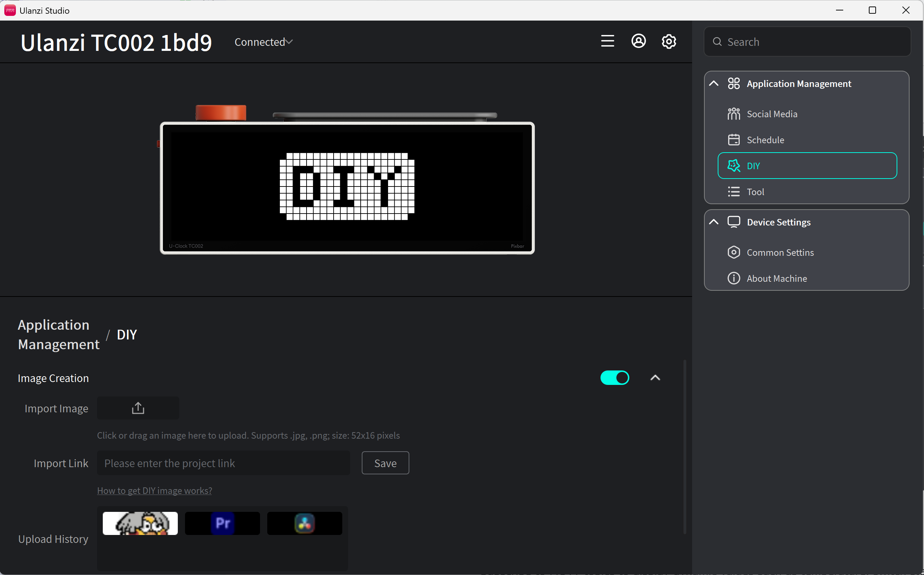Click the Ulanzi Studio app logo in title bar
Viewport: 924px width, 575px height.
coord(10,10)
